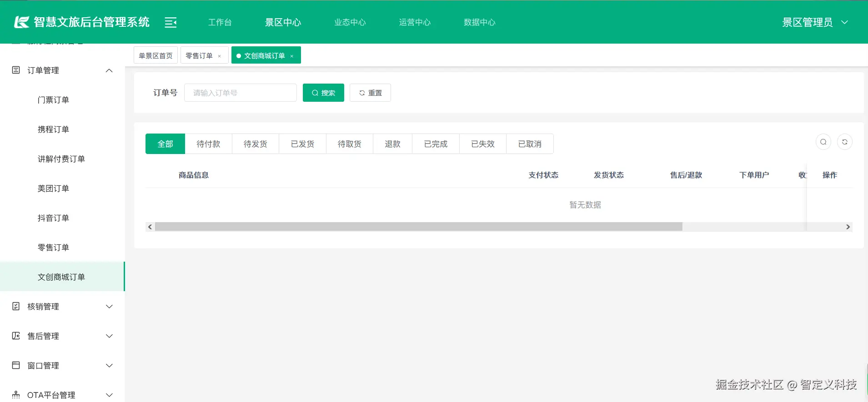Viewport: 868px width, 402px height.
Task: Expand the OTA平台管理 menu chevron
Action: [x=109, y=395]
